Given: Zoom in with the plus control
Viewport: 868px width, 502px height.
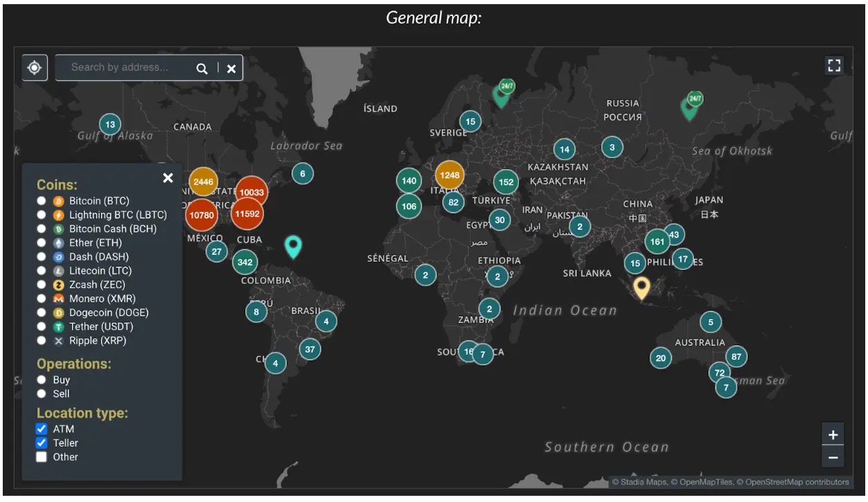Looking at the screenshot, I should [x=833, y=434].
